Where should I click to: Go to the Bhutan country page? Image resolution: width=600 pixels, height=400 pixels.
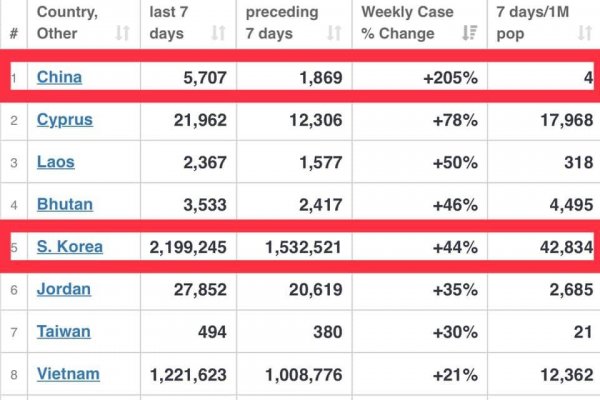64,204
